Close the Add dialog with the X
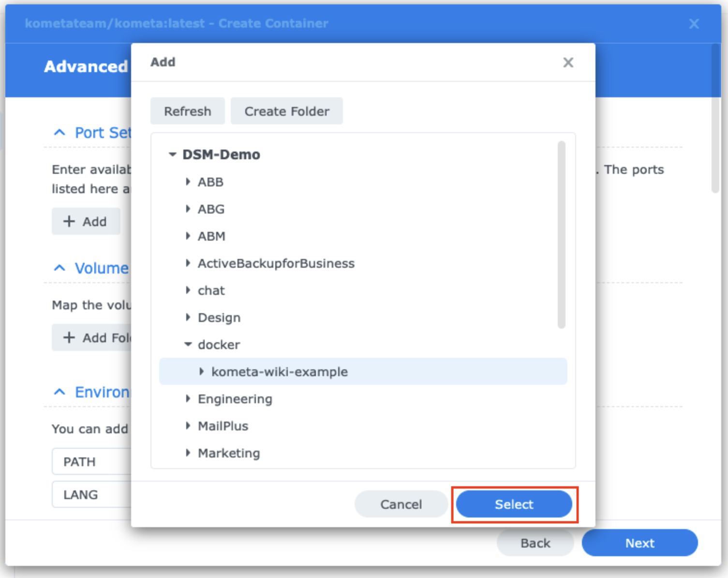 click(568, 62)
